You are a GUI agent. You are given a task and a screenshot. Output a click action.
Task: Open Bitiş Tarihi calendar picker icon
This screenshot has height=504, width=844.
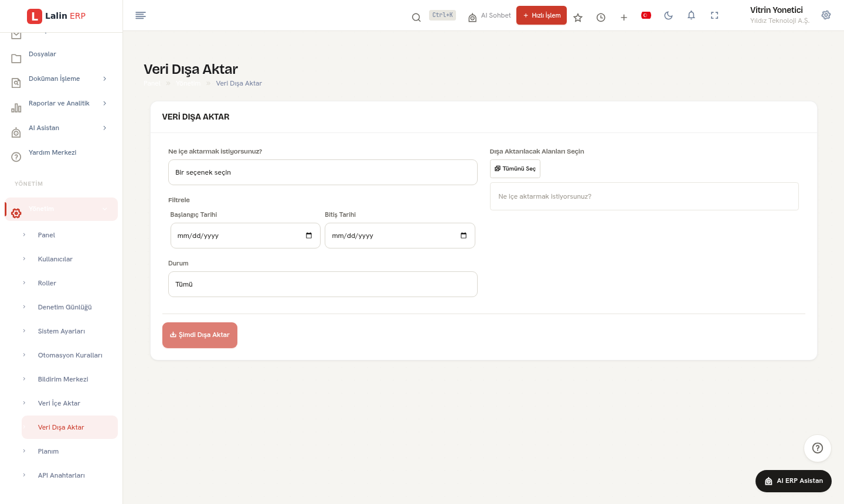point(464,236)
